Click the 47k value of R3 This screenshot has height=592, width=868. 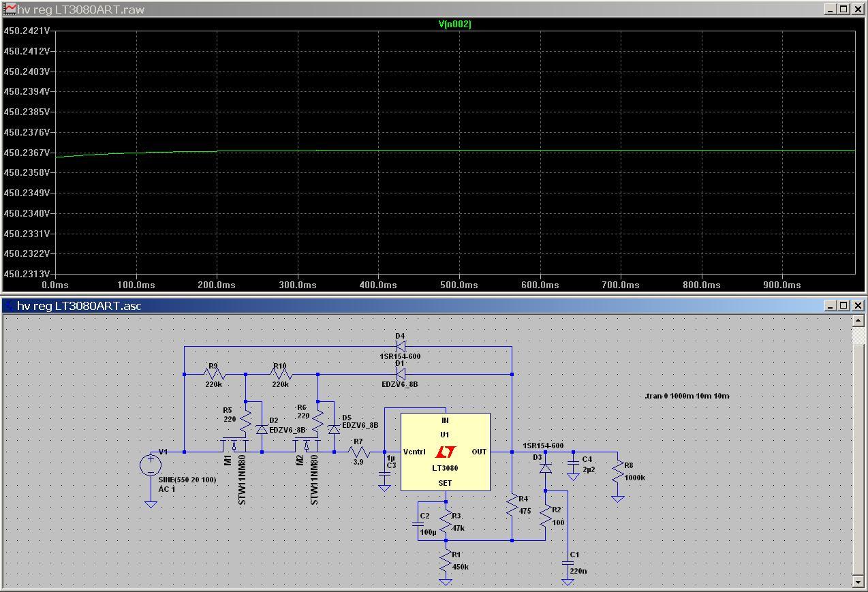coord(458,527)
